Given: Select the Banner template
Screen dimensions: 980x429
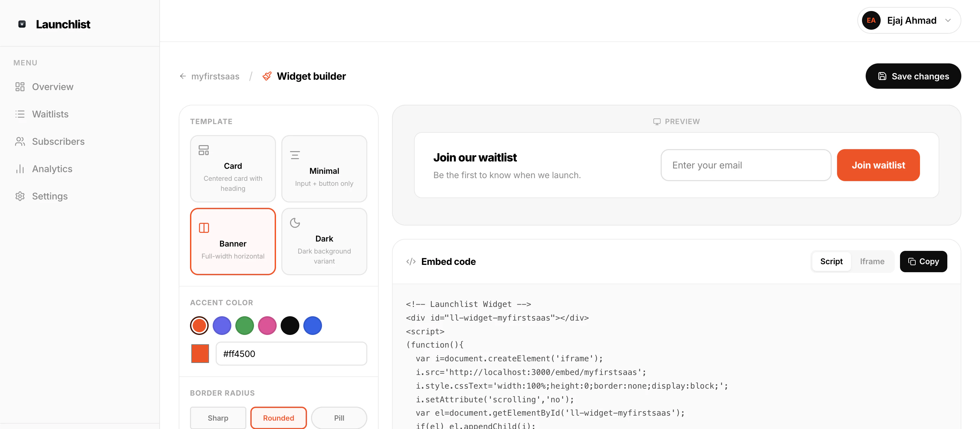Looking at the screenshot, I should (x=233, y=241).
